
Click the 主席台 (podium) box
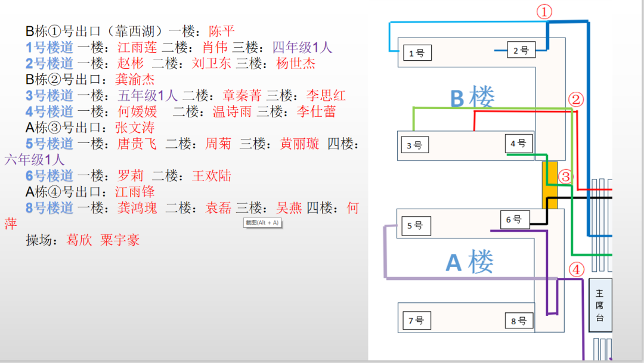point(599,305)
